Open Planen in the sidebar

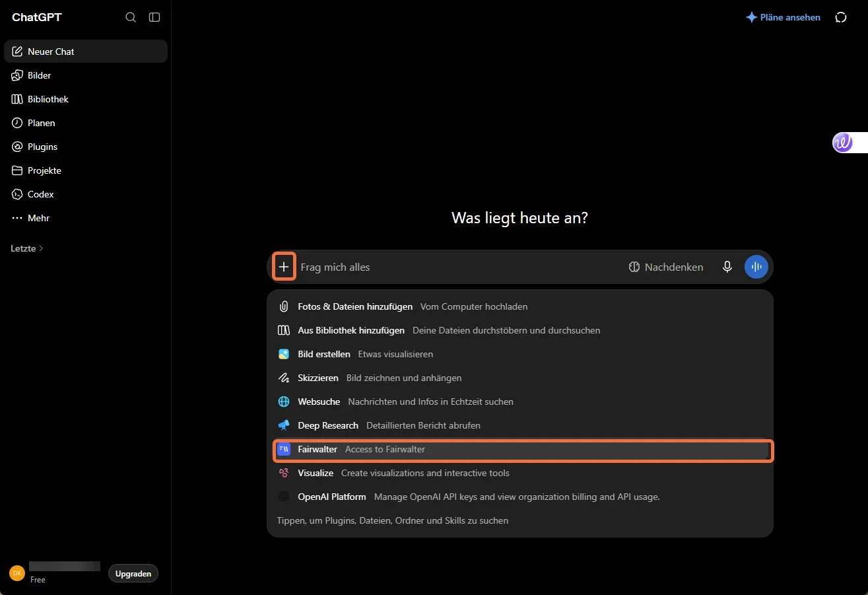tap(86, 123)
